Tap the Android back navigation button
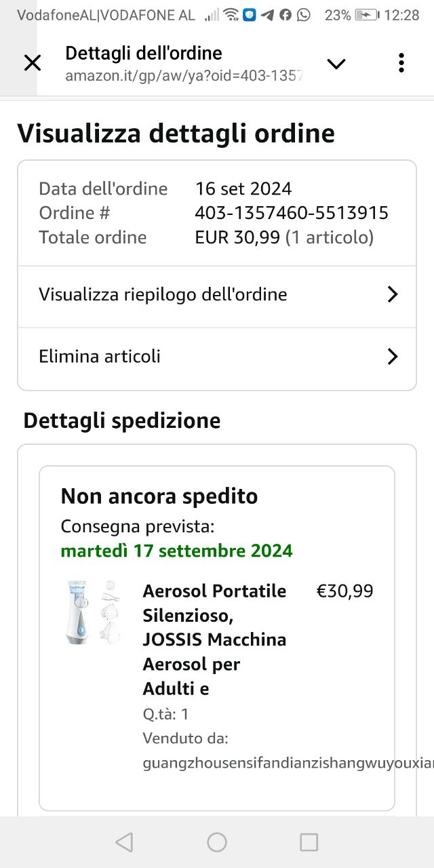Image resolution: width=434 pixels, height=868 pixels. click(x=124, y=842)
